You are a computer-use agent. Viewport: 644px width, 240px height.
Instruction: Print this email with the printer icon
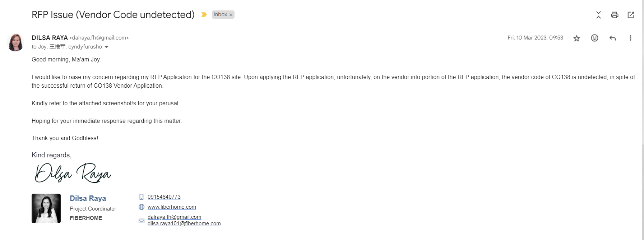(615, 15)
